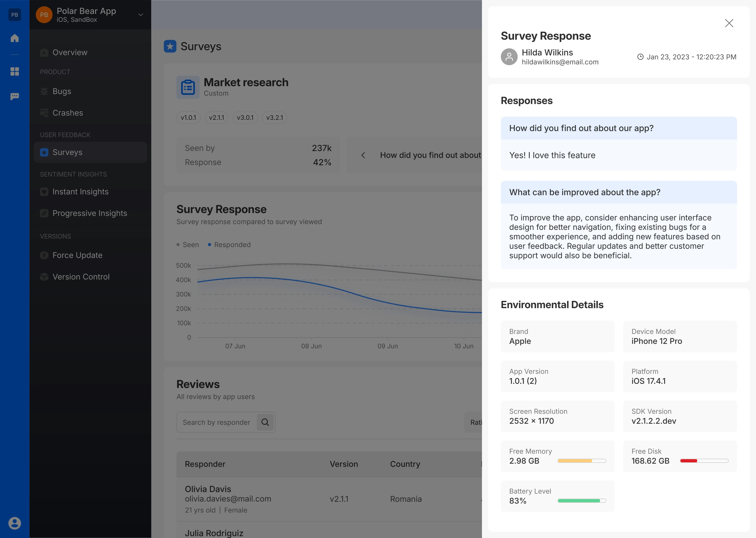The width and height of the screenshot is (756, 538).
Task: Click the Progressive Insights icon
Action: click(x=44, y=213)
